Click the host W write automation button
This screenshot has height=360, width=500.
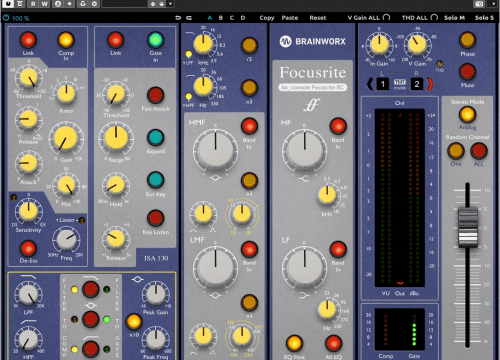[45, 4]
